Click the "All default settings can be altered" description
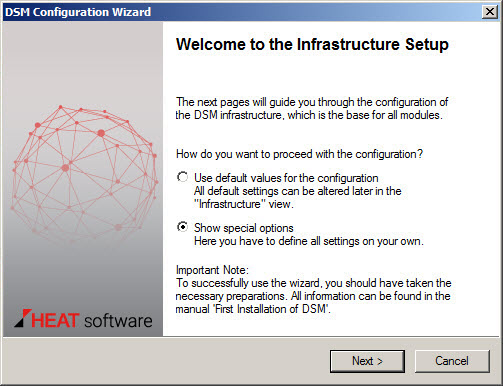 pos(298,197)
